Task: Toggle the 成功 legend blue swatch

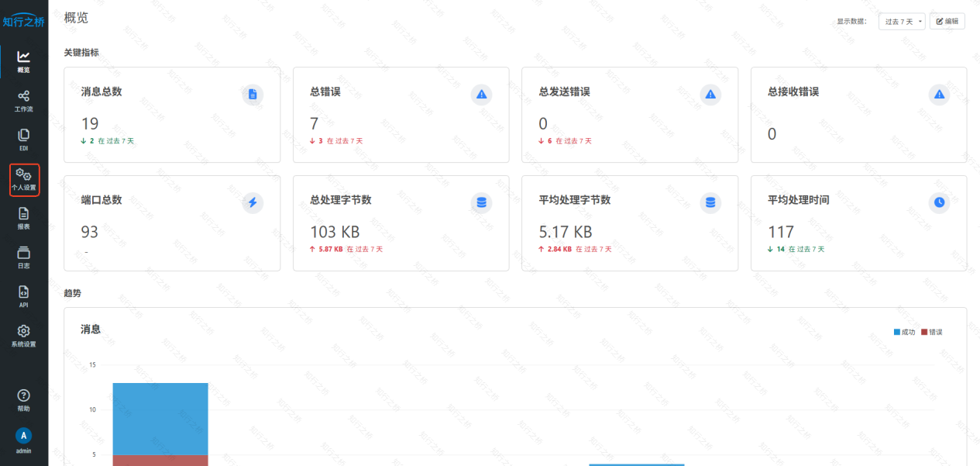Action: coord(897,332)
